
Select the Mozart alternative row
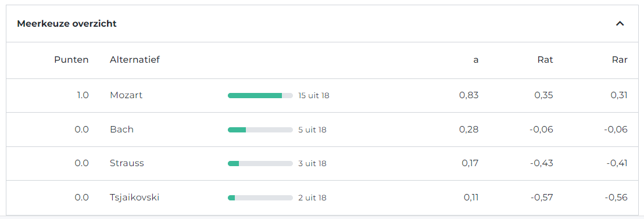click(322, 95)
